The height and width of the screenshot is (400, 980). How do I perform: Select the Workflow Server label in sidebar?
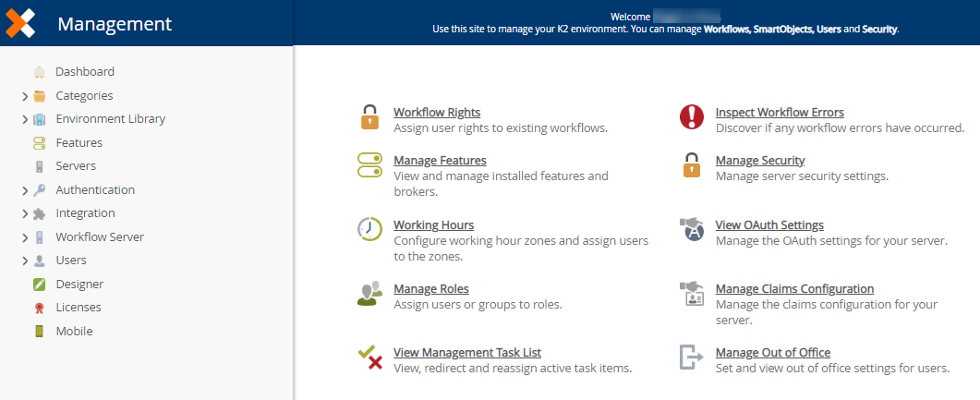tap(100, 237)
